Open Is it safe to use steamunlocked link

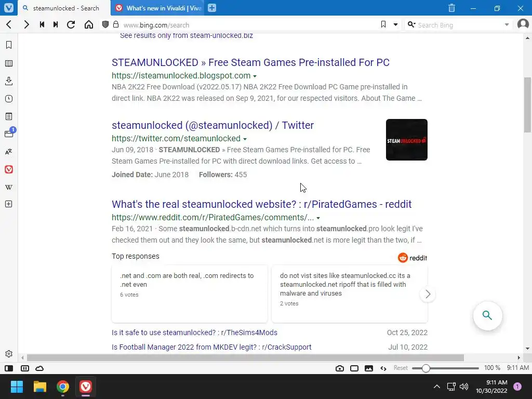click(194, 332)
